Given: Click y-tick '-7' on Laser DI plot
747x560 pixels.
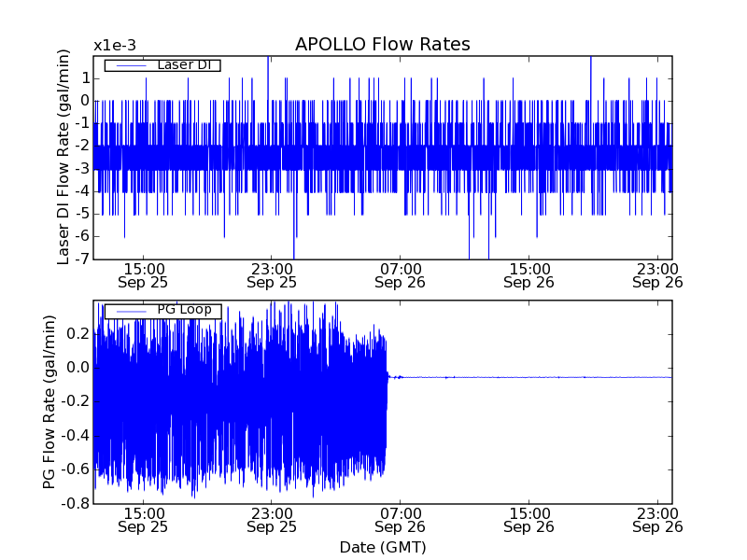Looking at the screenshot, I should [x=82, y=259].
